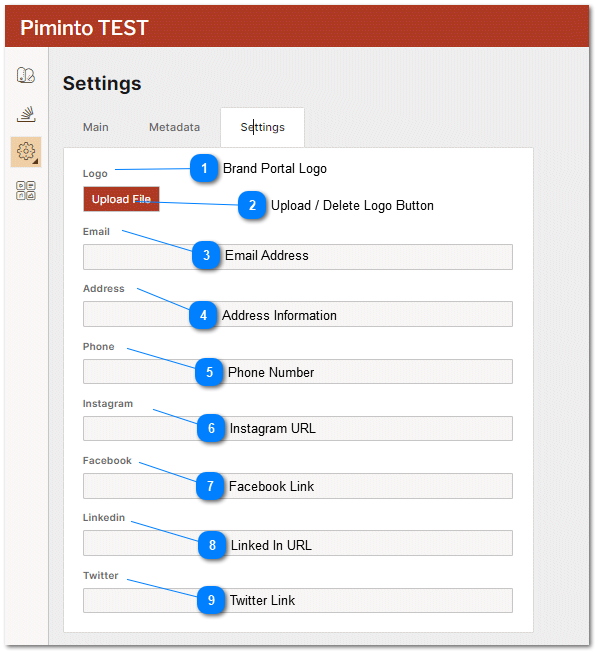Click into the Twitter input field
This screenshot has height=654, width=598.
298,601
